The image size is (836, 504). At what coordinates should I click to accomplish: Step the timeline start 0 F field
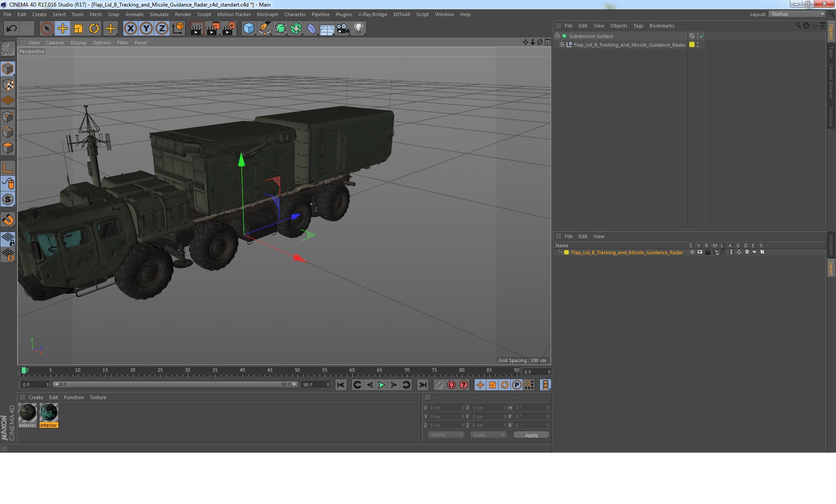[x=35, y=385]
